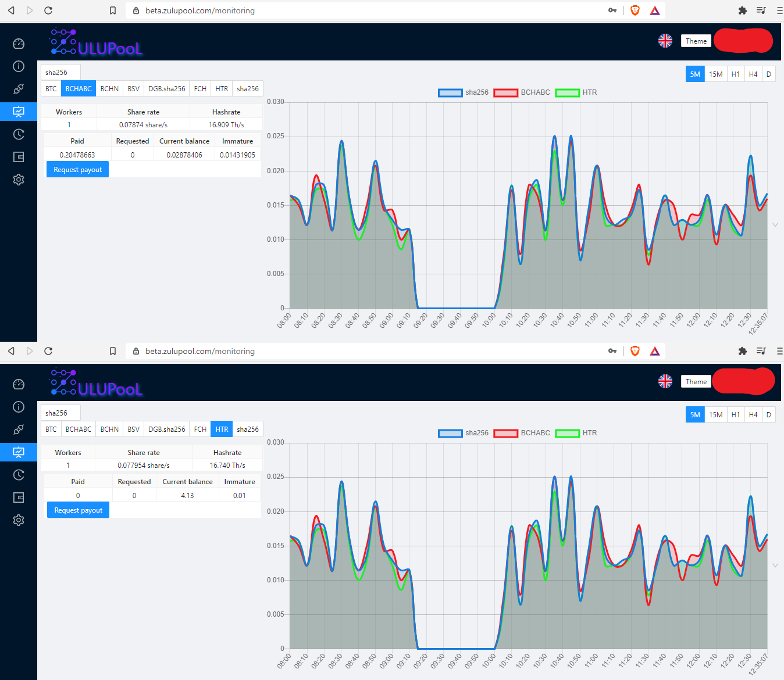Viewport: 784px width, 680px height.
Task: Go back in bottom browser window
Action: click(x=11, y=351)
